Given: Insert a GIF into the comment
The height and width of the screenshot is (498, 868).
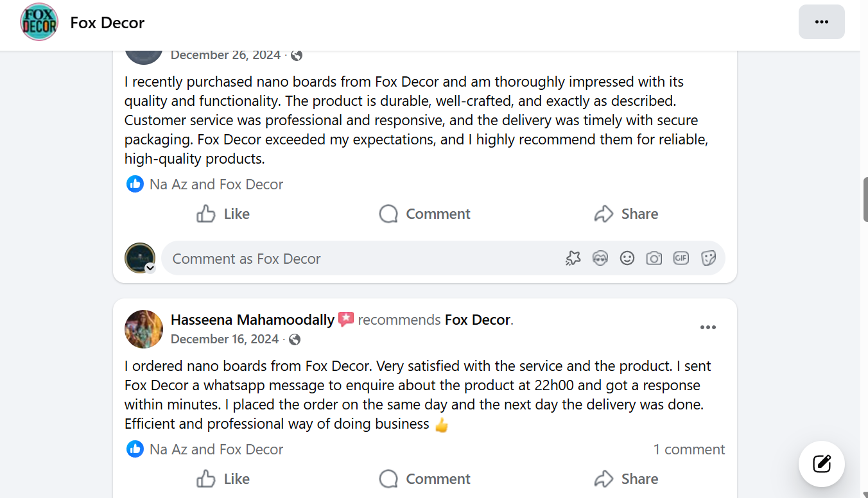Looking at the screenshot, I should [x=681, y=258].
